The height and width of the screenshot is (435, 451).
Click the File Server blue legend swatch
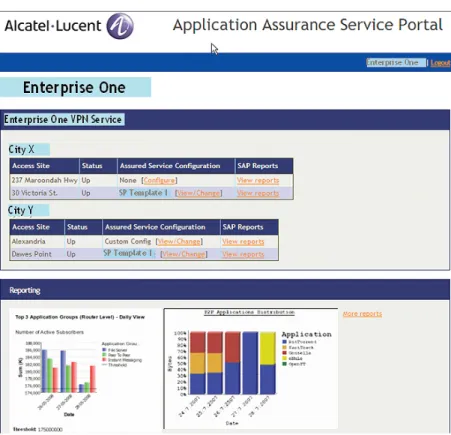coord(104,350)
